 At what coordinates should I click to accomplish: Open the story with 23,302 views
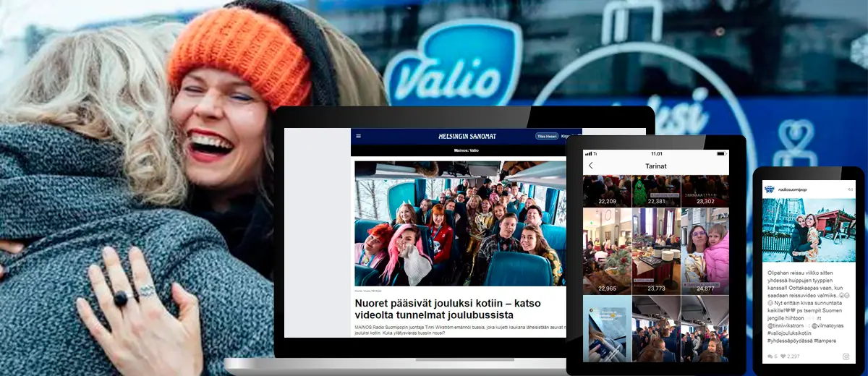coord(705,192)
